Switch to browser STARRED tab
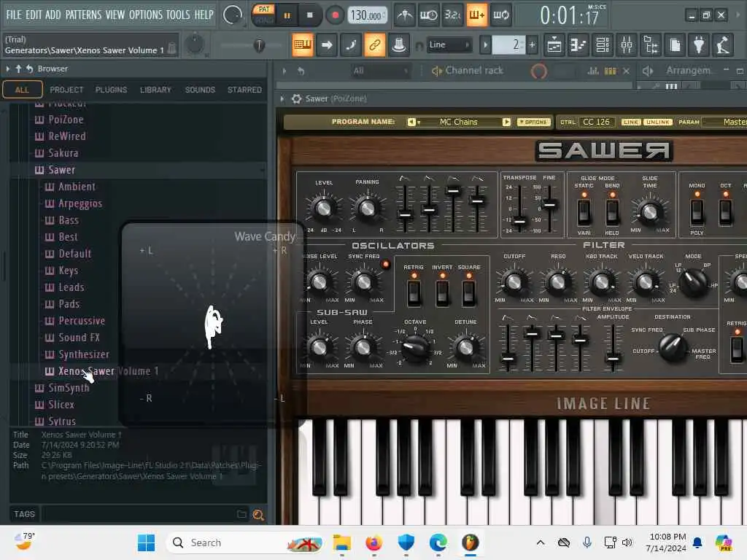 [244, 90]
